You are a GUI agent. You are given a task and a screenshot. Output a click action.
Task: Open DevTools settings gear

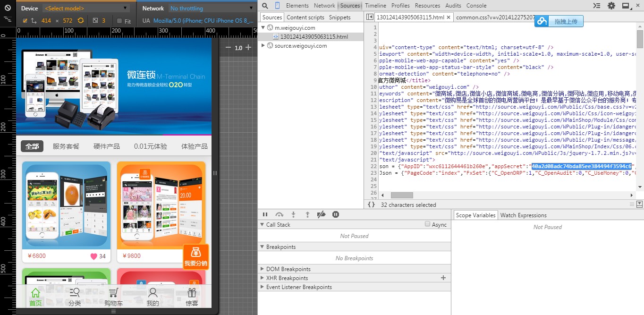(611, 6)
